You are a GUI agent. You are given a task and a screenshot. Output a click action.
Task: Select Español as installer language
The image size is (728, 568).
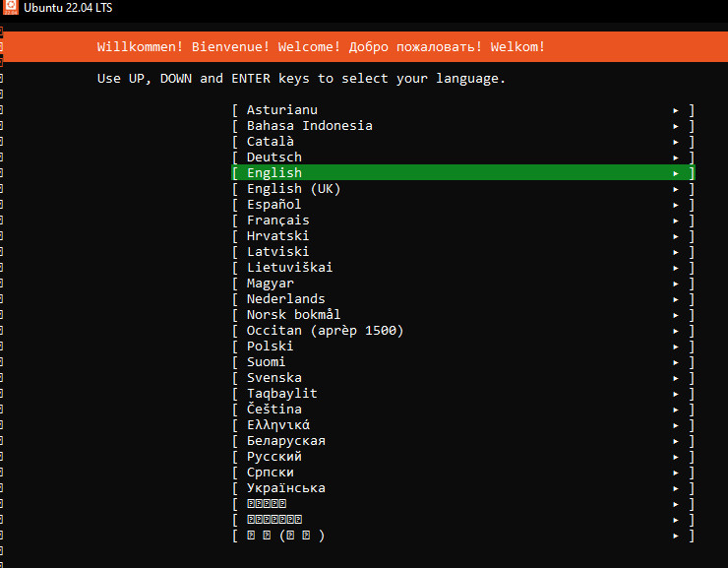coord(274,205)
